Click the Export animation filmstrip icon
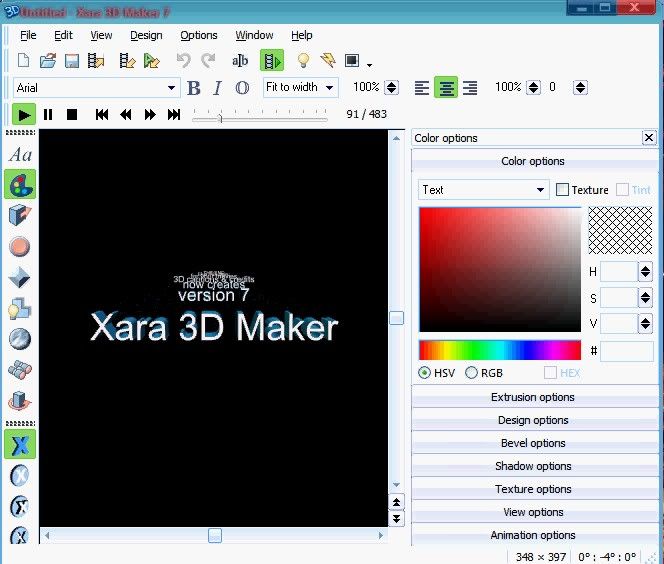This screenshot has width=664, height=564. 96,61
